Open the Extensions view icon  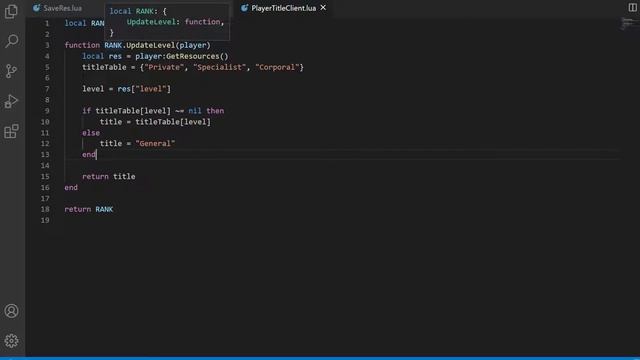pos(11,131)
